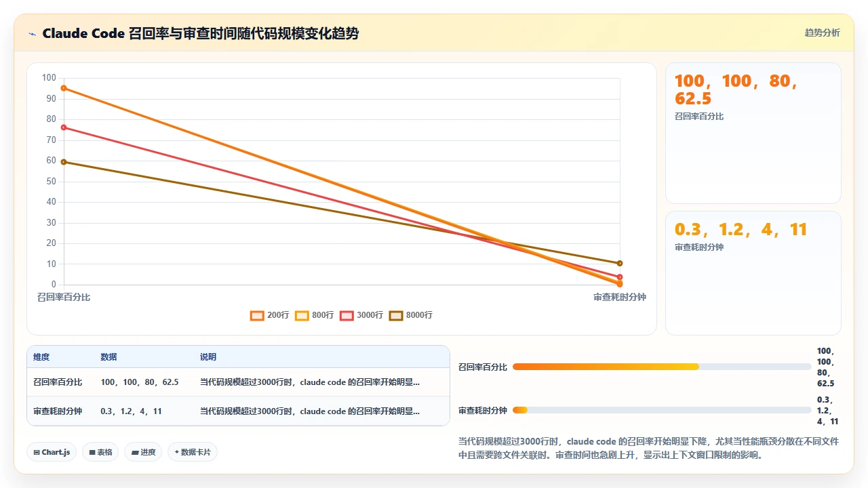Click the chart title heading text

pyautogui.click(x=200, y=33)
